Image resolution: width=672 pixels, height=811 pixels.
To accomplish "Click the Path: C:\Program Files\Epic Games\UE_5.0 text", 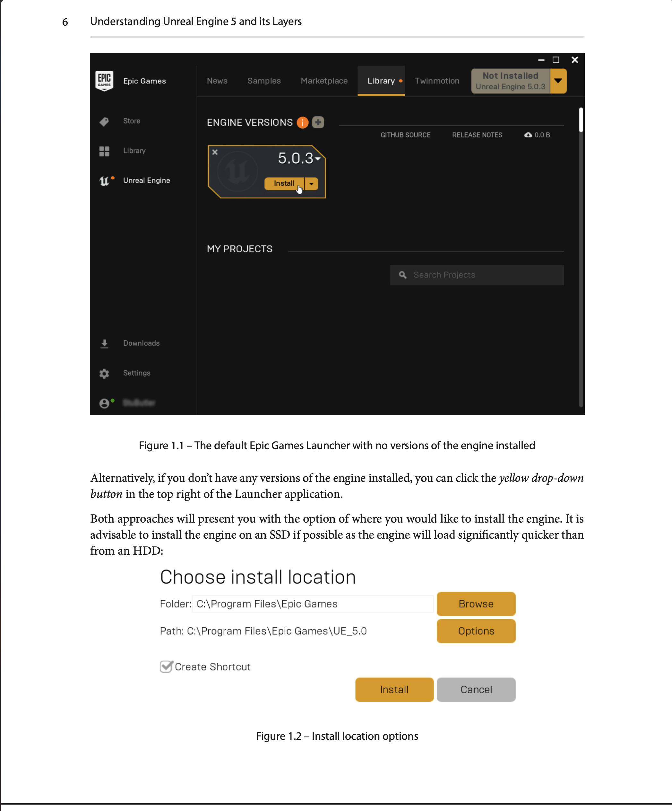I will pos(263,631).
